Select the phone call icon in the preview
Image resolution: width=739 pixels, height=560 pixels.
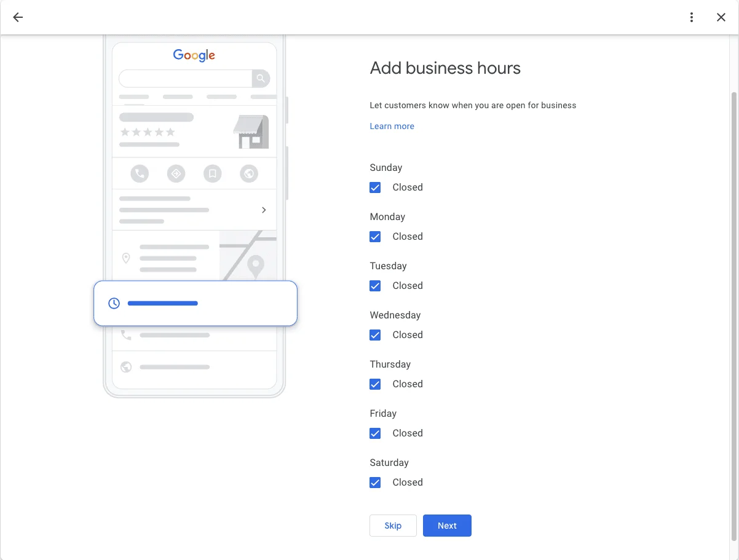pos(139,173)
